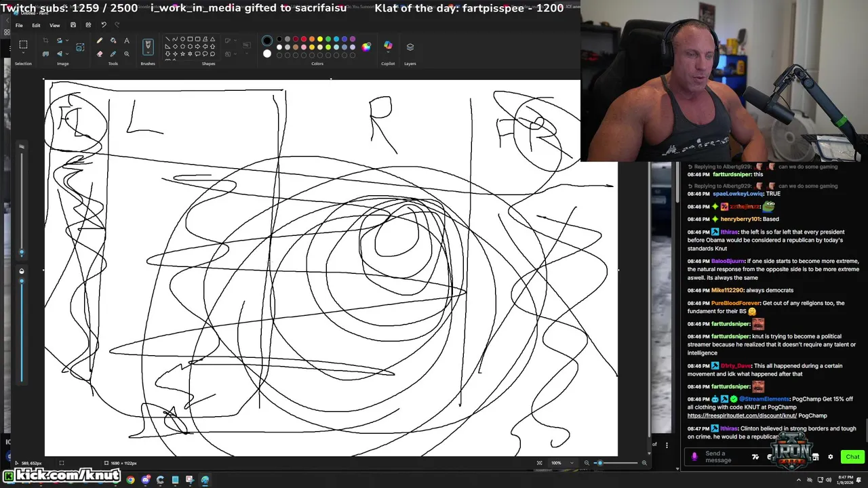
Task: Pick the red color swatch
Action: [x=304, y=39]
